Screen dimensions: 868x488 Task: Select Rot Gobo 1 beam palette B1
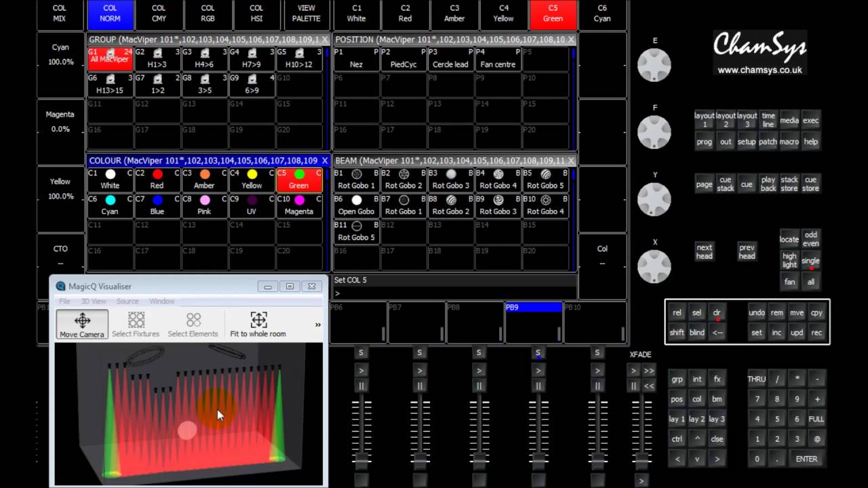[x=356, y=180]
